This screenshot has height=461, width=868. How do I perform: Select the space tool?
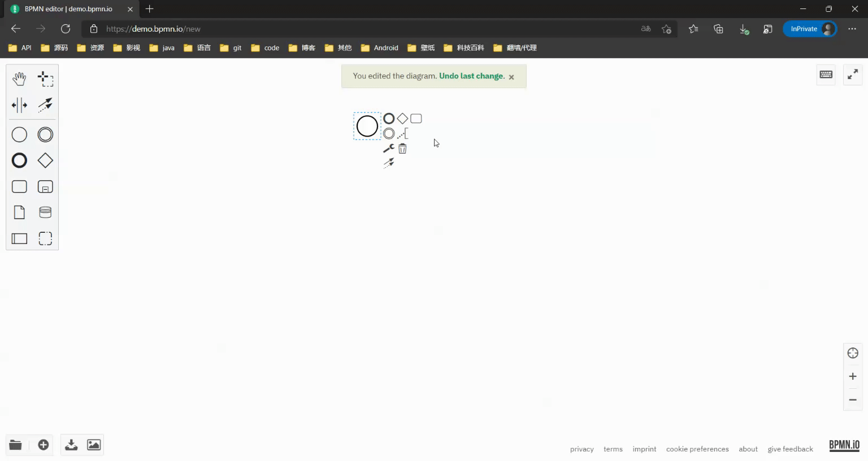click(x=19, y=105)
